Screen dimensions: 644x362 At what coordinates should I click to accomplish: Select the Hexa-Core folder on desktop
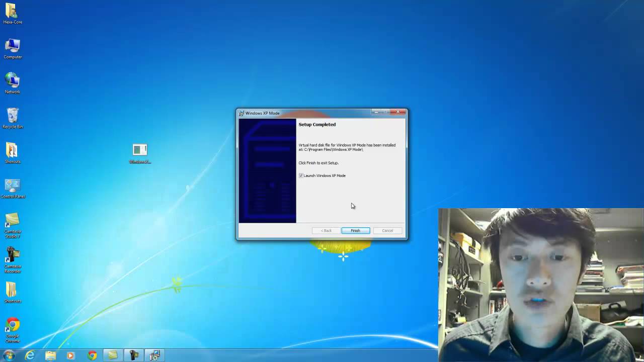click(x=13, y=14)
